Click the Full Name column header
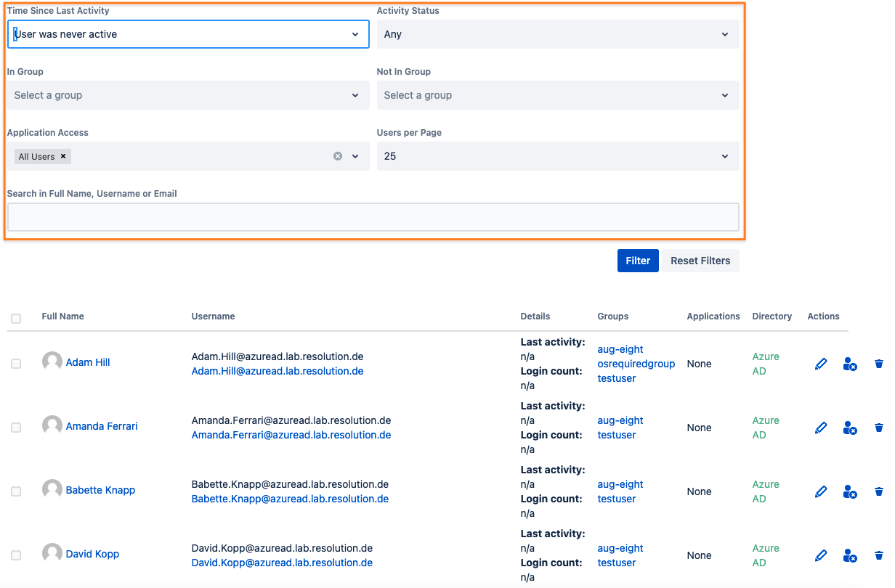 click(x=63, y=317)
